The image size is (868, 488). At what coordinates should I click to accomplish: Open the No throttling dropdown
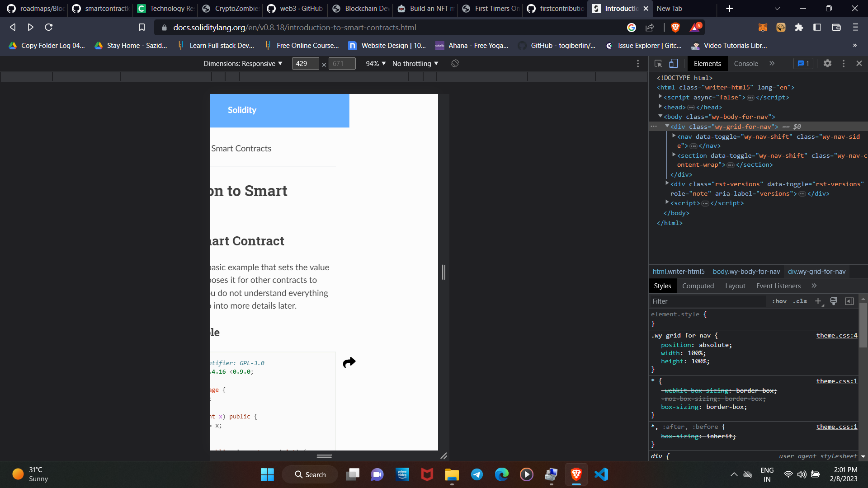click(414, 63)
